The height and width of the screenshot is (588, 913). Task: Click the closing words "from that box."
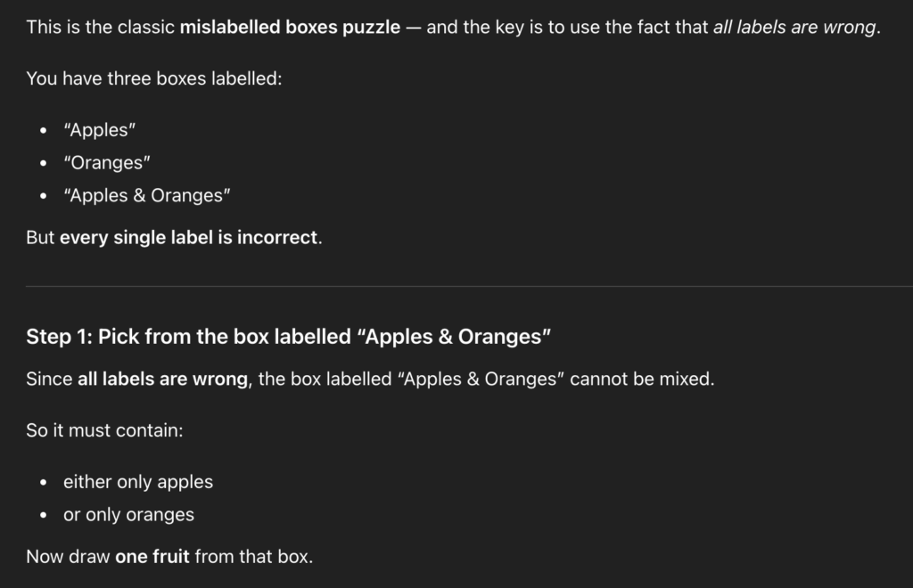click(254, 558)
